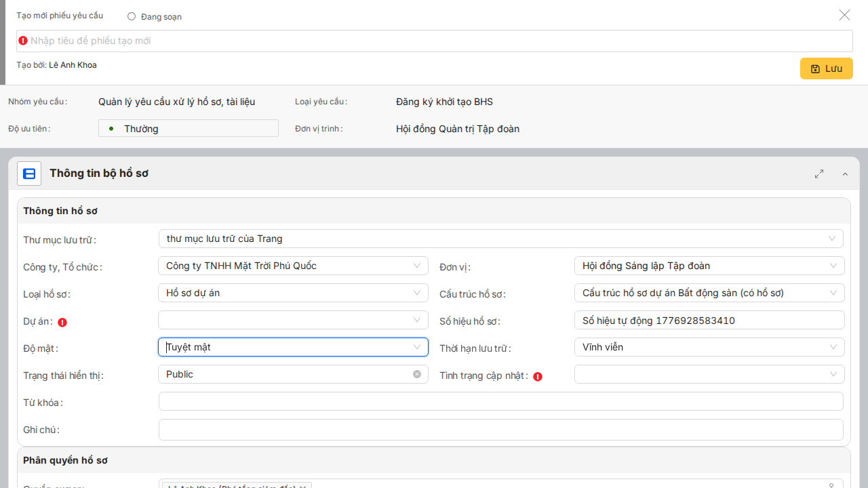Click the Từ khóa input field
868x488 pixels.
pyautogui.click(x=500, y=401)
